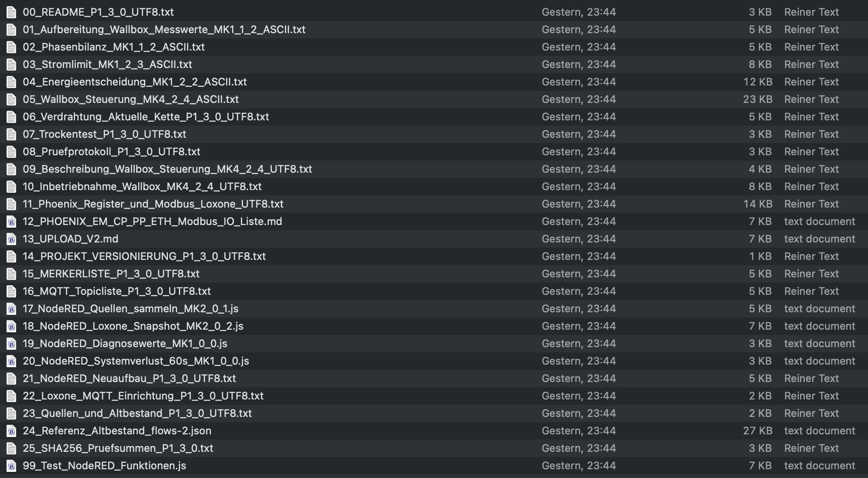This screenshot has width=868, height=478.
Task: Select file 03_Stromlimit_MK1_2_3_ASCII.txt
Action: pyautogui.click(x=434, y=65)
